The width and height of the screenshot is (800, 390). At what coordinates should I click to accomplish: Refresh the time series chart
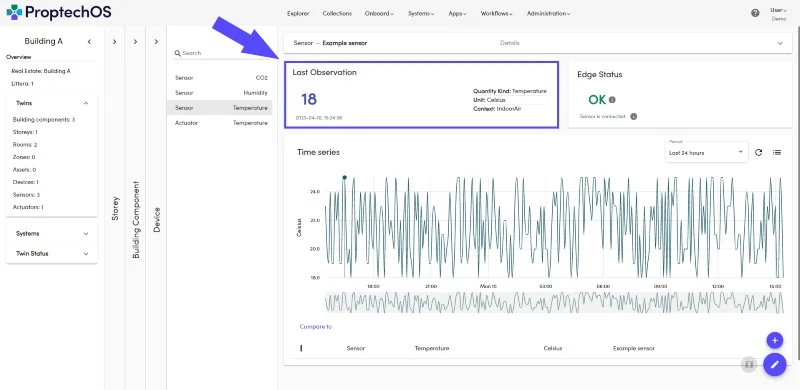click(759, 152)
